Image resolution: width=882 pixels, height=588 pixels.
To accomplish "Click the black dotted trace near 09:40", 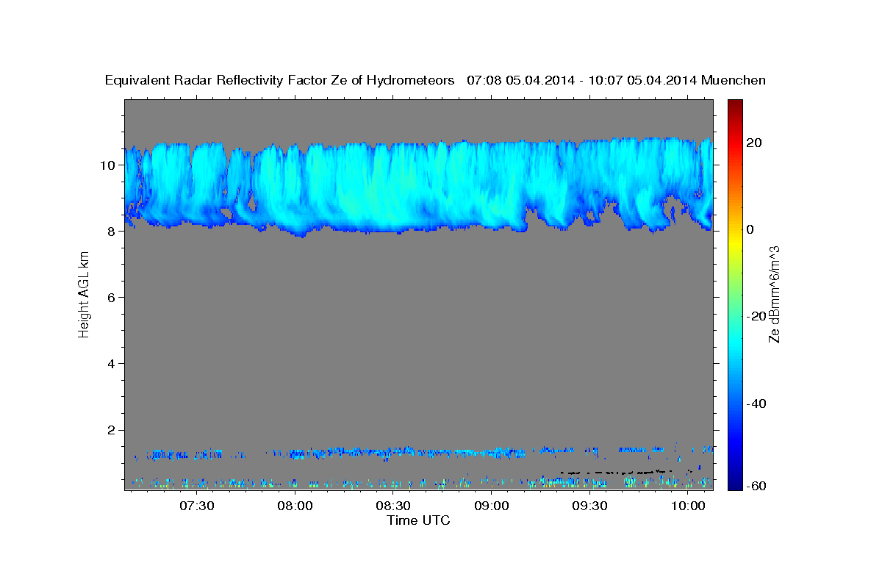I will coord(617,471).
